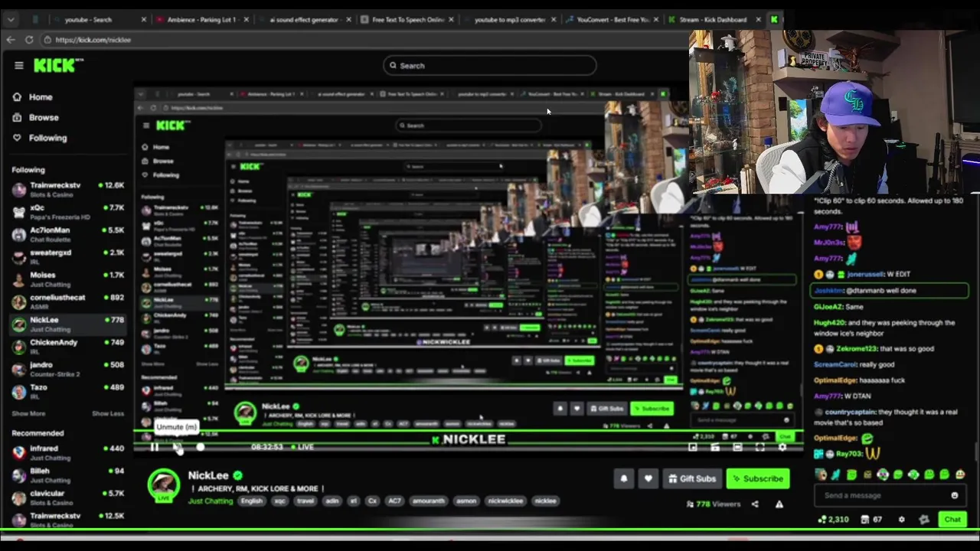Report the stream via warning triangle icon
The height and width of the screenshot is (551, 980).
[x=779, y=504]
